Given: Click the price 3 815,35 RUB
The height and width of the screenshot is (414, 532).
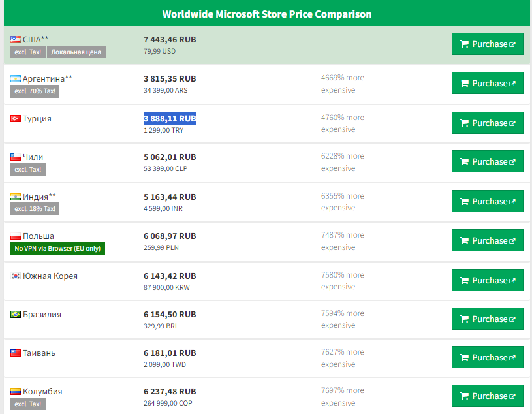Looking at the screenshot, I should (x=170, y=79).
